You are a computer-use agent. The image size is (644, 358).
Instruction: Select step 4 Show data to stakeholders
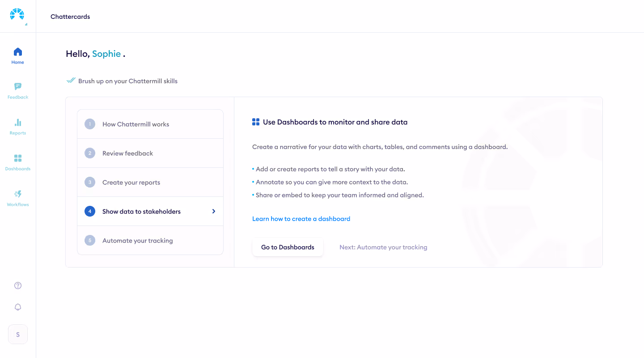click(150, 211)
